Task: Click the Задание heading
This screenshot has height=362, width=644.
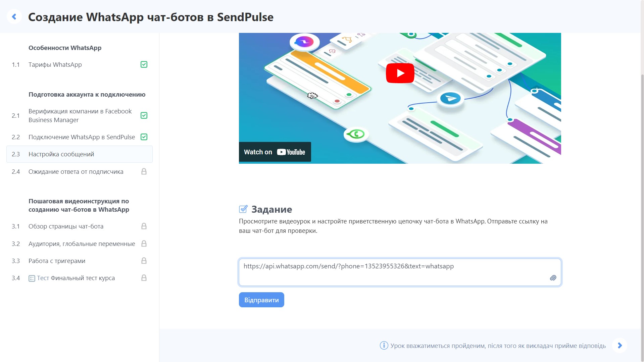Action: [x=271, y=209]
